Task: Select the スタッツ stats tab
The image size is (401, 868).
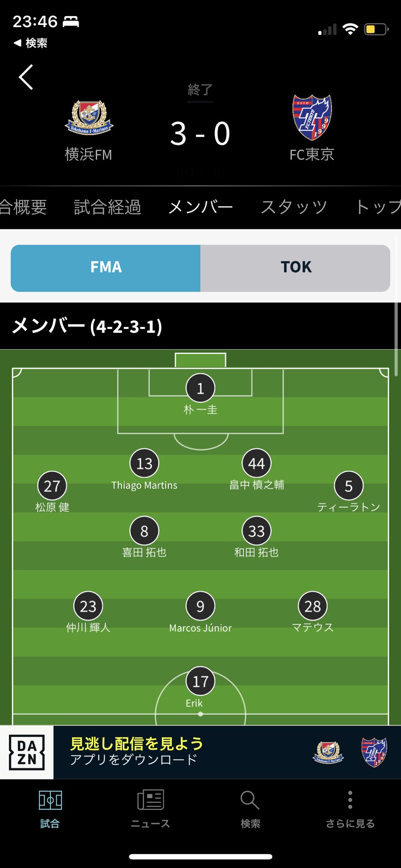Action: (294, 207)
